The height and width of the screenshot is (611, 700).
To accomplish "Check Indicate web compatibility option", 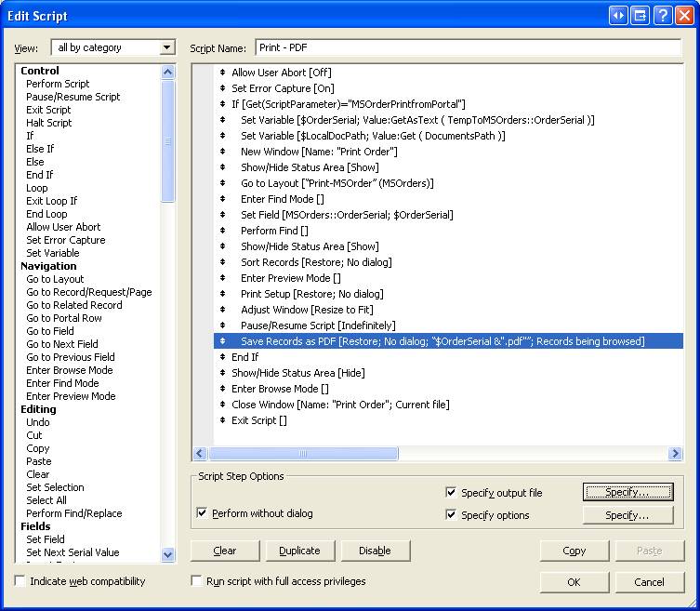I will pos(21,581).
